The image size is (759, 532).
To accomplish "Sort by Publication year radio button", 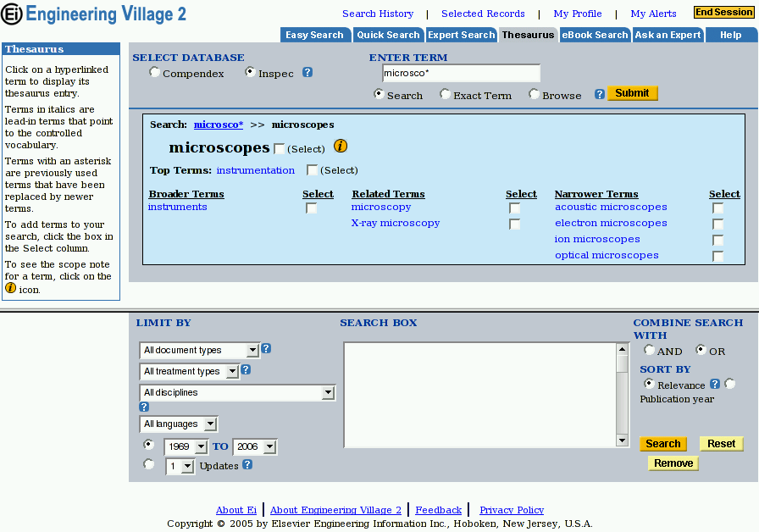I will click(x=730, y=384).
